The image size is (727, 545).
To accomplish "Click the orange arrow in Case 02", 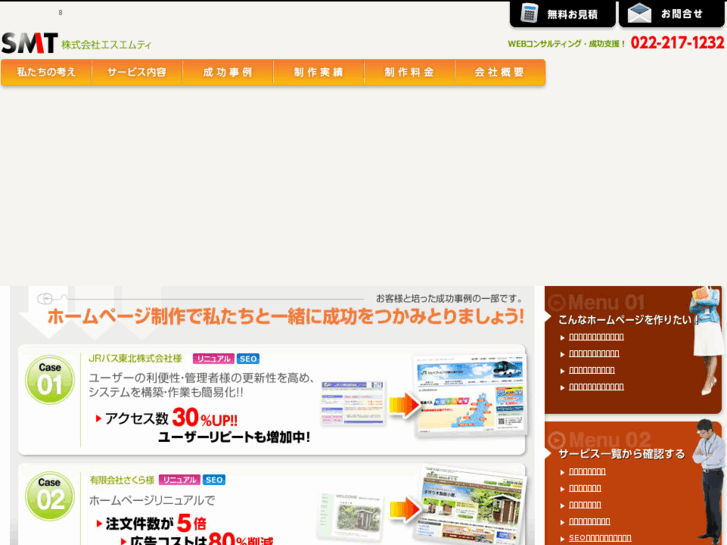I will (x=405, y=510).
